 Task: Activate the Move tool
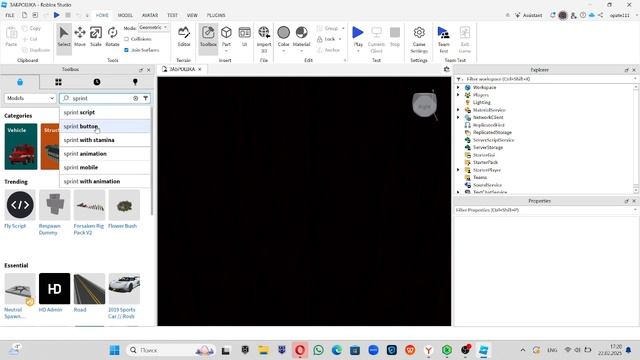[80, 37]
